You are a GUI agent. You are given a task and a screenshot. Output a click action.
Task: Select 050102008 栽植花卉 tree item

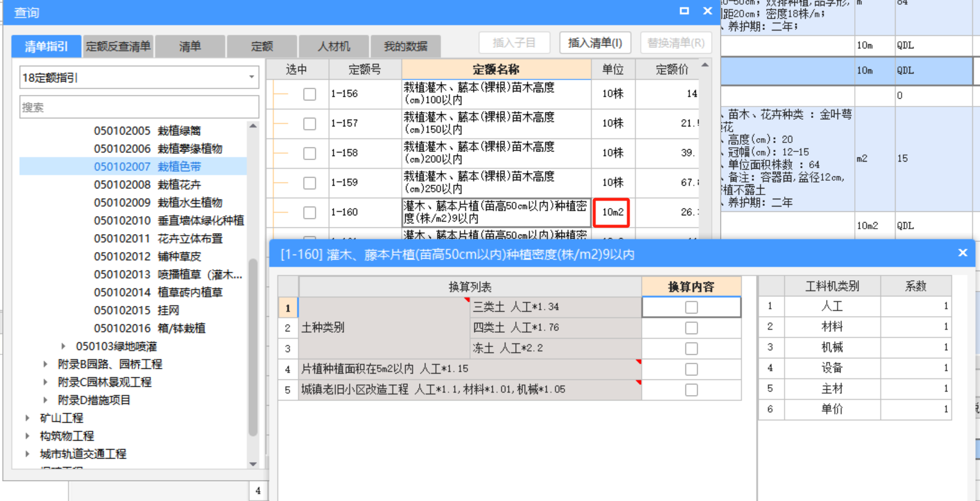point(147,184)
